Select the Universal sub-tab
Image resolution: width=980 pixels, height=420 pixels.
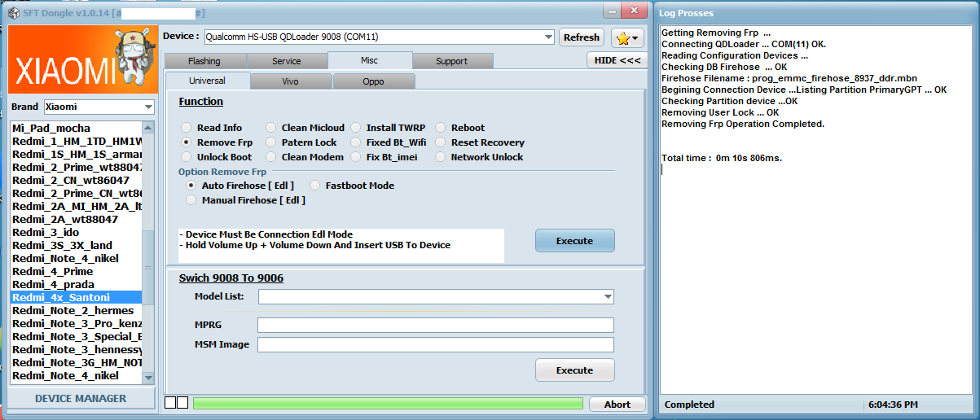(x=208, y=81)
